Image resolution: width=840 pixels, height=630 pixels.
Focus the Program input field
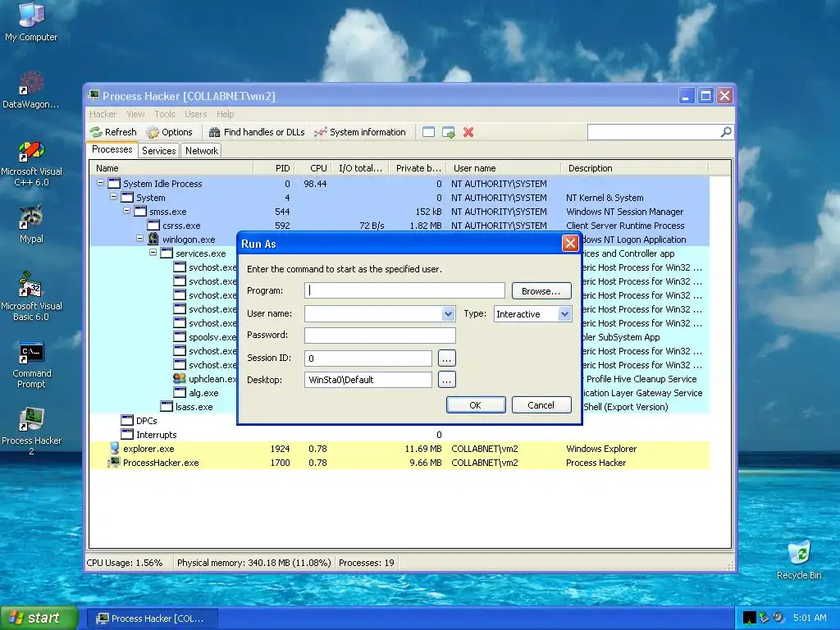pyautogui.click(x=404, y=290)
